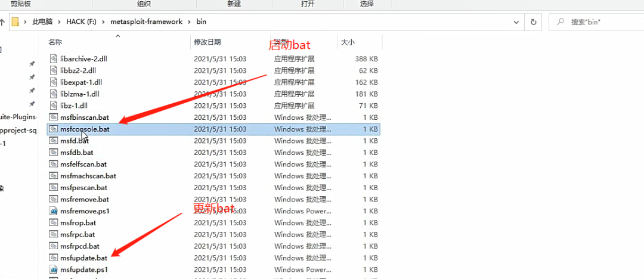This screenshot has width=644, height=279.
Task: Click the libarchive-2.dll file icon
Action: coord(54,59)
